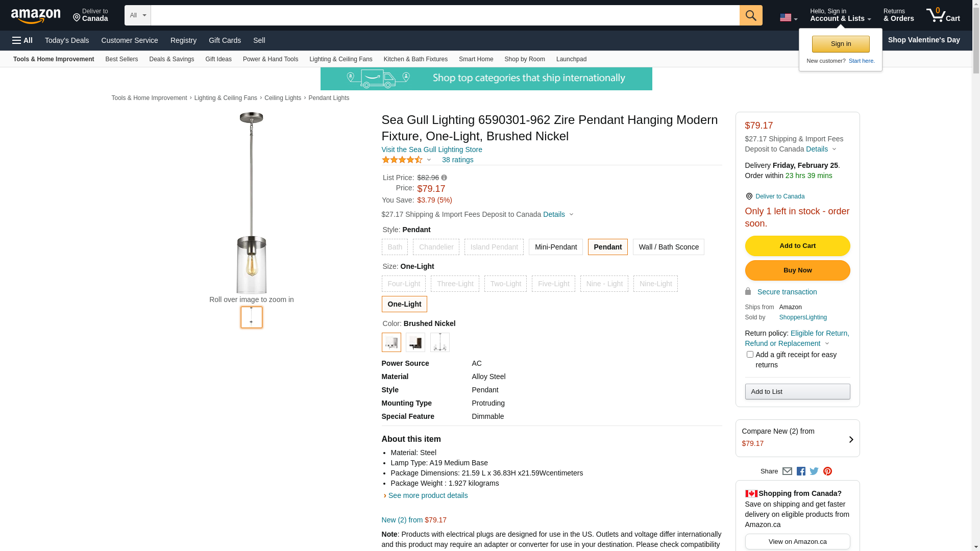Open the Lighting & Ceiling Fans tab

[340, 59]
